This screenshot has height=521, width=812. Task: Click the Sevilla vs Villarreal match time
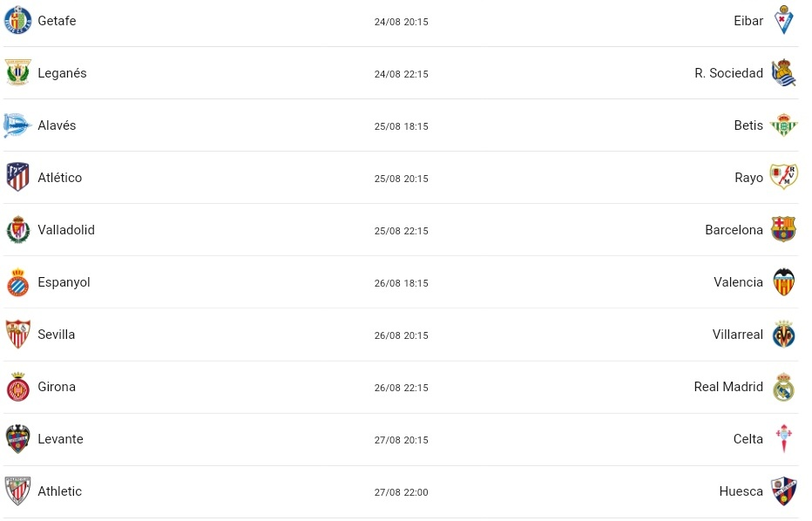pyautogui.click(x=402, y=335)
